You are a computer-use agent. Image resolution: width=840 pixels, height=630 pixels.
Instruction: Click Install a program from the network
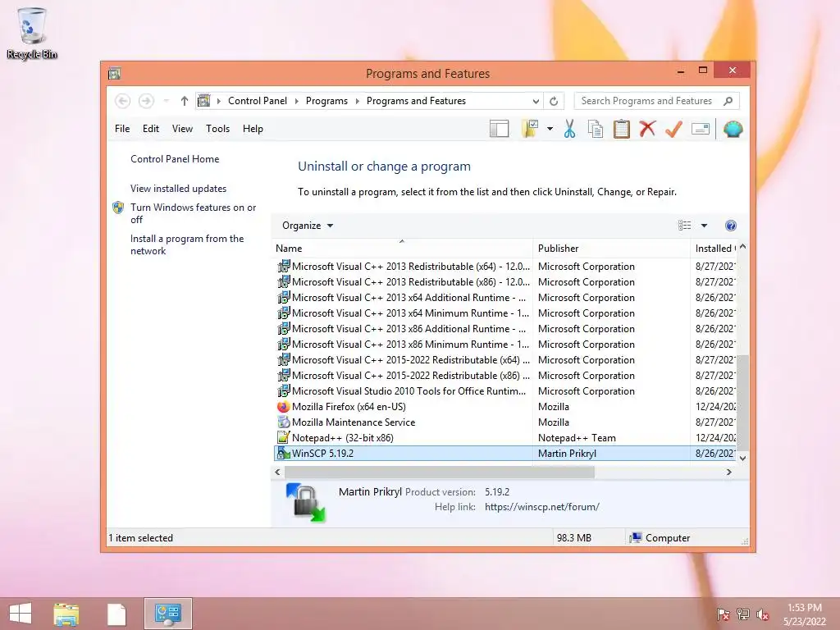tap(187, 244)
